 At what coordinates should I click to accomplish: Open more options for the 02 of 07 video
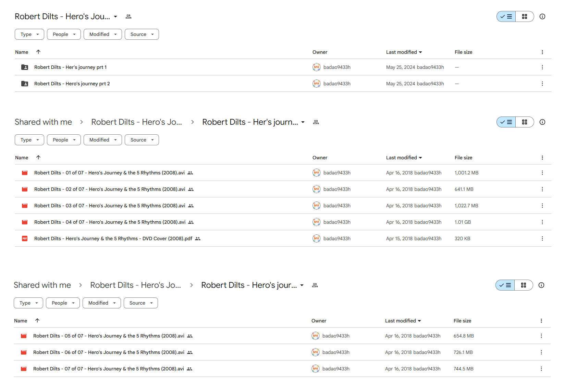tap(542, 189)
